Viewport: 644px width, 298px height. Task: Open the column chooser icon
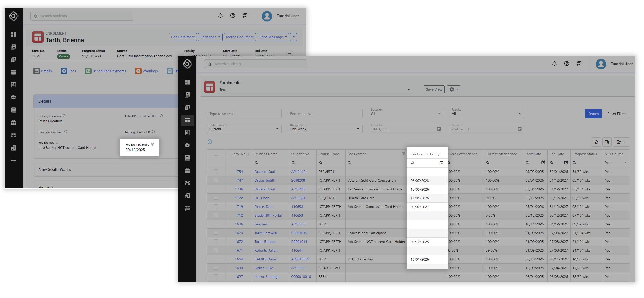click(607, 142)
